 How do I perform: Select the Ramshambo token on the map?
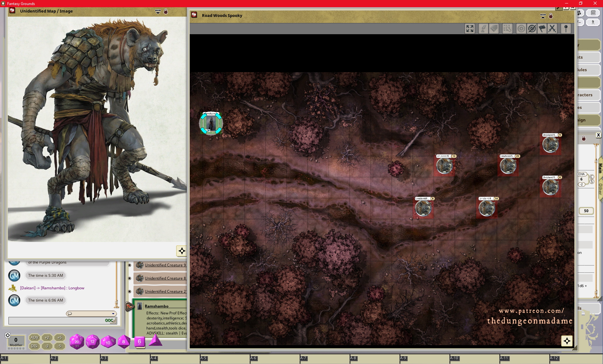tap(211, 124)
